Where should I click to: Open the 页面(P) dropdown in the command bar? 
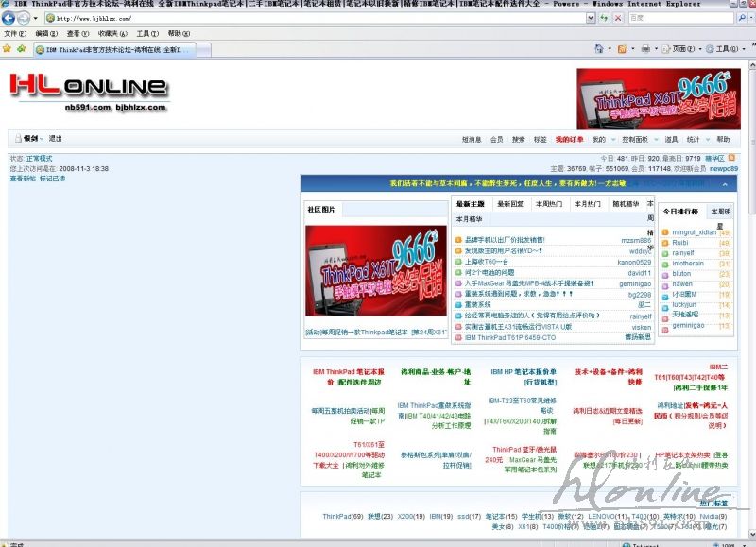684,48
